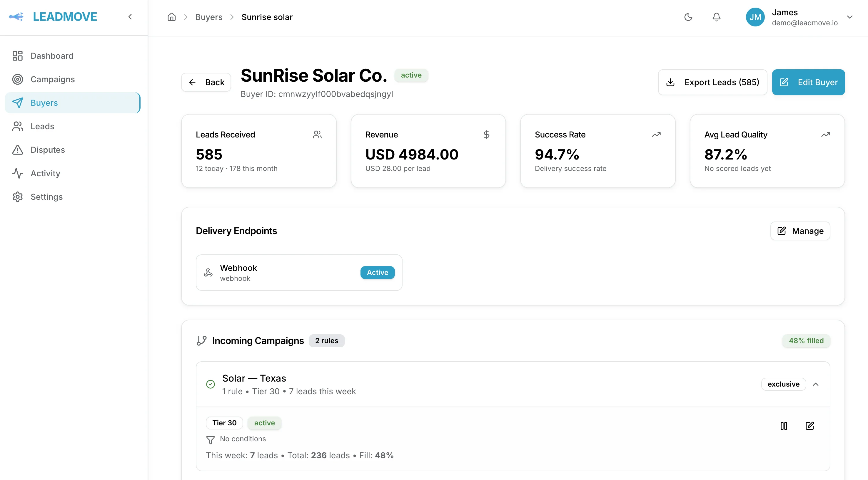The height and width of the screenshot is (480, 868).
Task: Click the 48% filled badge
Action: [x=806, y=341]
